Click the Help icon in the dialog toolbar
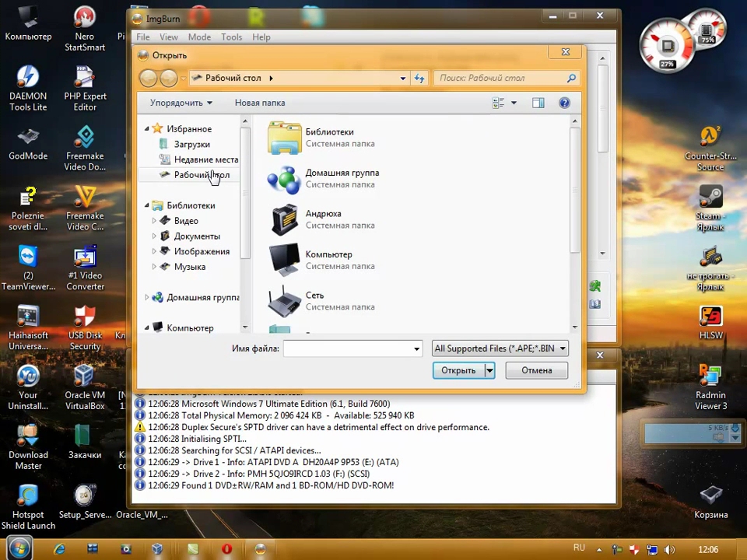Screen dimensions: 747x560 564,103
